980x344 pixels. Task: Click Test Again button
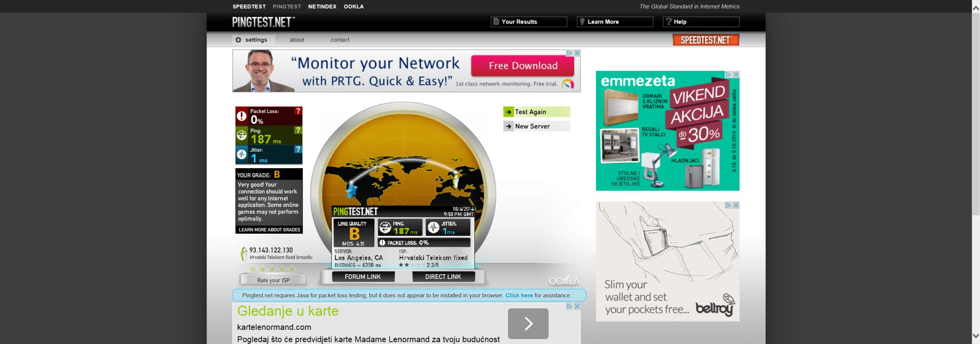click(537, 112)
